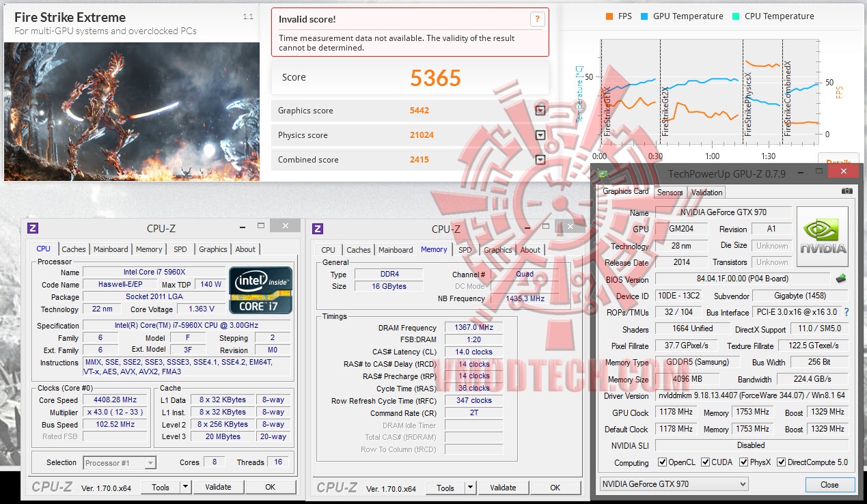Screen dimensions: 867x504
Task: Click OK in the Memory CPU-Z window
Action: [x=555, y=488]
